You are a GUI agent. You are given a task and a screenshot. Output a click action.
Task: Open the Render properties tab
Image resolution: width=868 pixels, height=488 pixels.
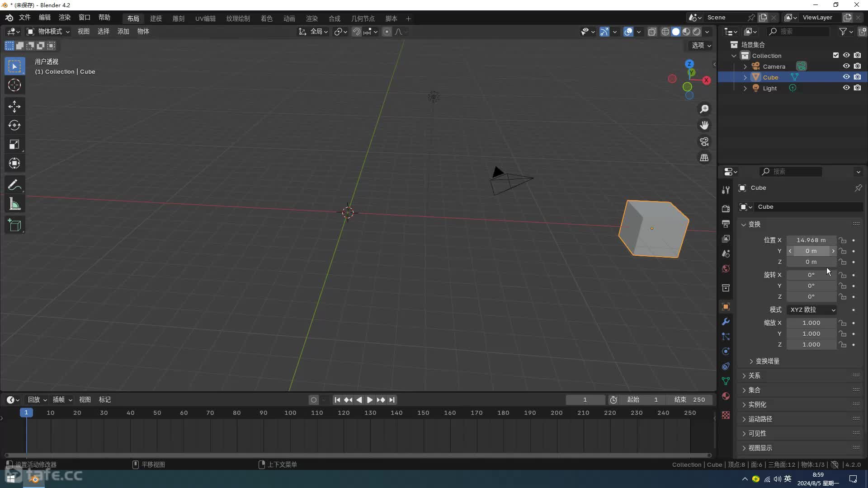(726, 209)
